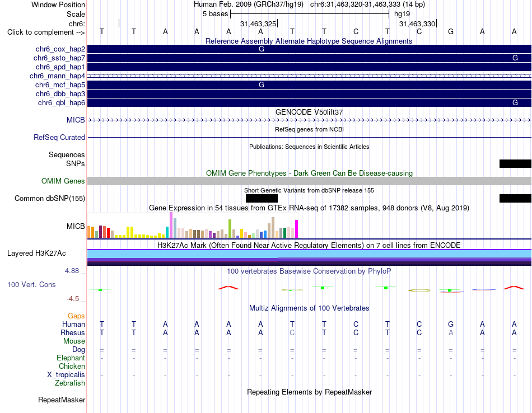The width and height of the screenshot is (532, 413).
Task: Click the Layered H3K27Ac label
Action: [36, 254]
